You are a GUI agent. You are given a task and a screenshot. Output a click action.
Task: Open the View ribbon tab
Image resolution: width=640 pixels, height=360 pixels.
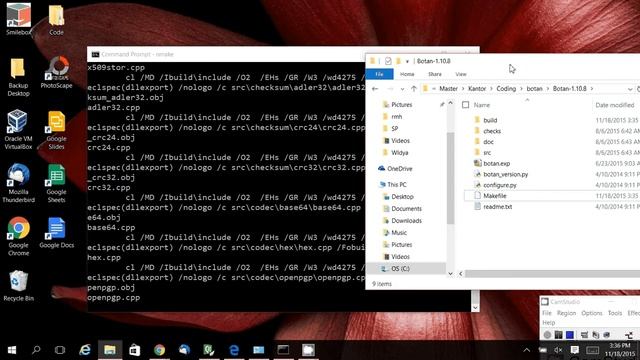[461, 74]
